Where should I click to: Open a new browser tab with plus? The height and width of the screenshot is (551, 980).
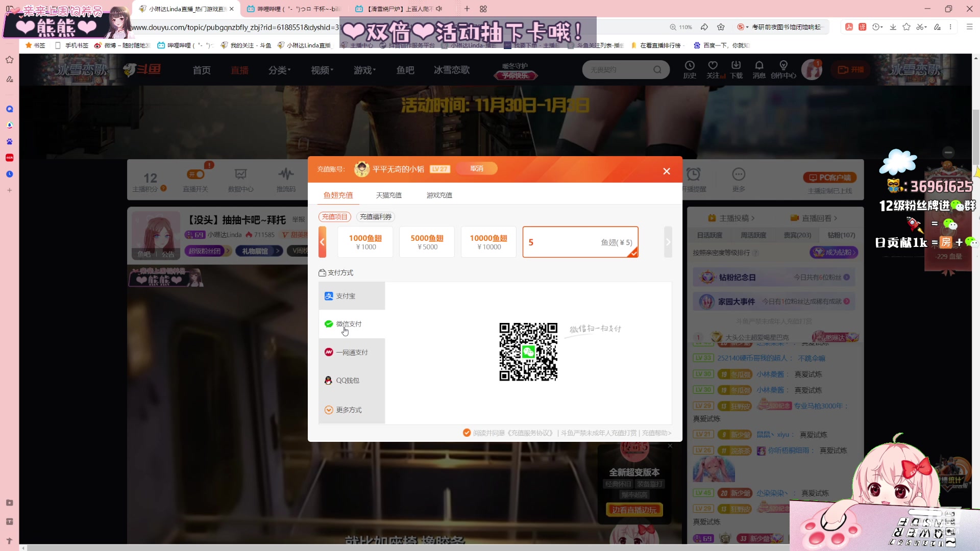click(467, 9)
